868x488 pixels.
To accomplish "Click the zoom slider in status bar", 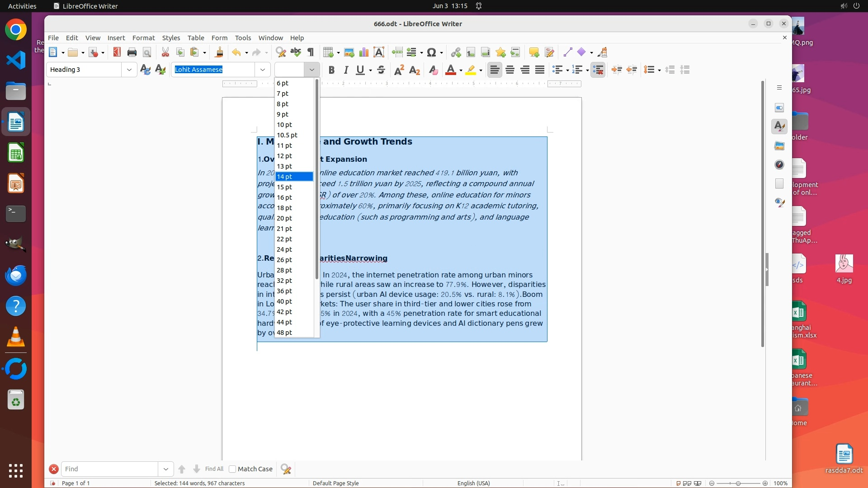I will tap(738, 483).
